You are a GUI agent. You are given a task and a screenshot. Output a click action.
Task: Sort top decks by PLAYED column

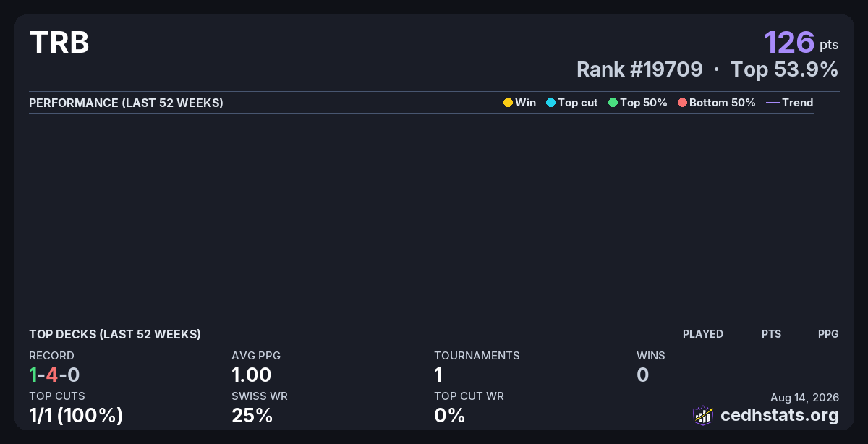703,334
